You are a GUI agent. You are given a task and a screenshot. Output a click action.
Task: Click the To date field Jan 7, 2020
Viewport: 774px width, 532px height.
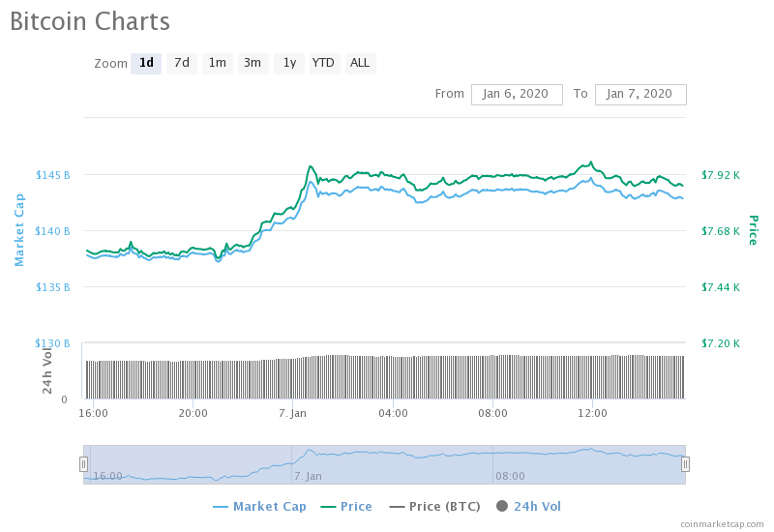pos(640,94)
